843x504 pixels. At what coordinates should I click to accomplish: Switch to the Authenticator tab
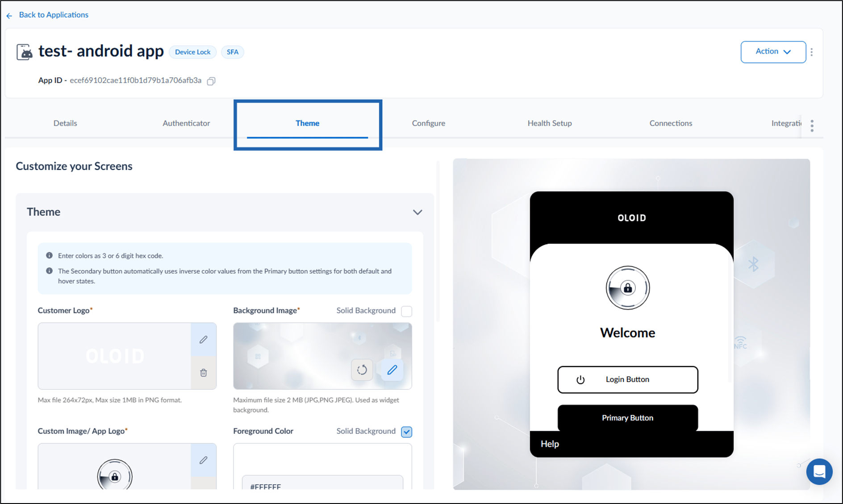coord(186,123)
